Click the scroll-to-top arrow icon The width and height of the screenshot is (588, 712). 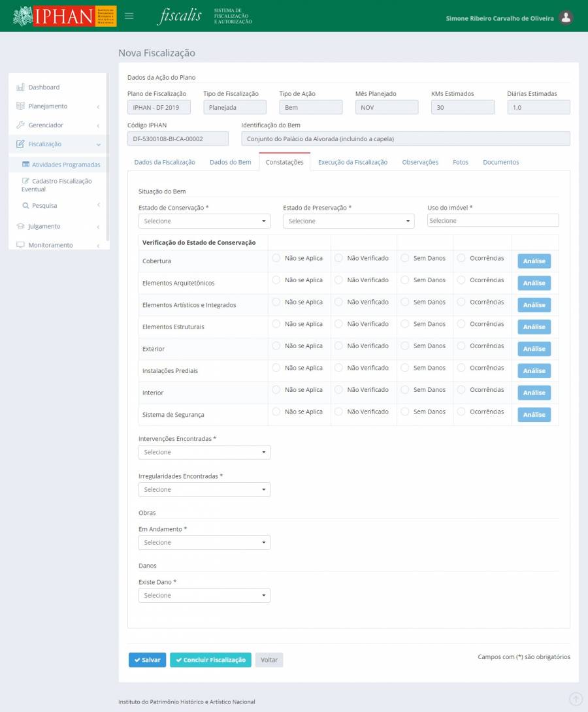(x=576, y=699)
